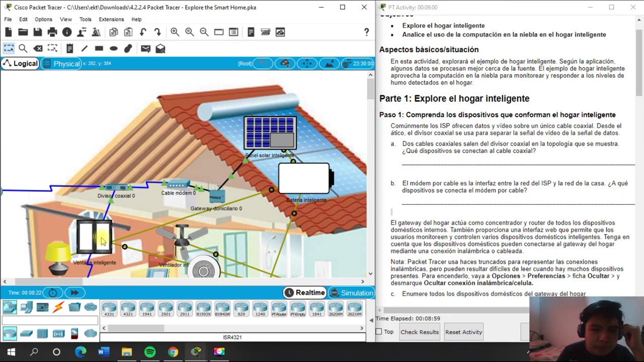Open the Connections lightning bolt category
The width and height of the screenshot is (644, 362).
tap(58, 307)
